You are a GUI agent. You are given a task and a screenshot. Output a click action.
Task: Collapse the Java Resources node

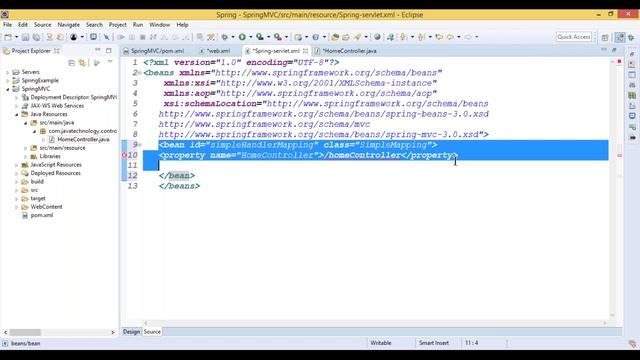16,114
